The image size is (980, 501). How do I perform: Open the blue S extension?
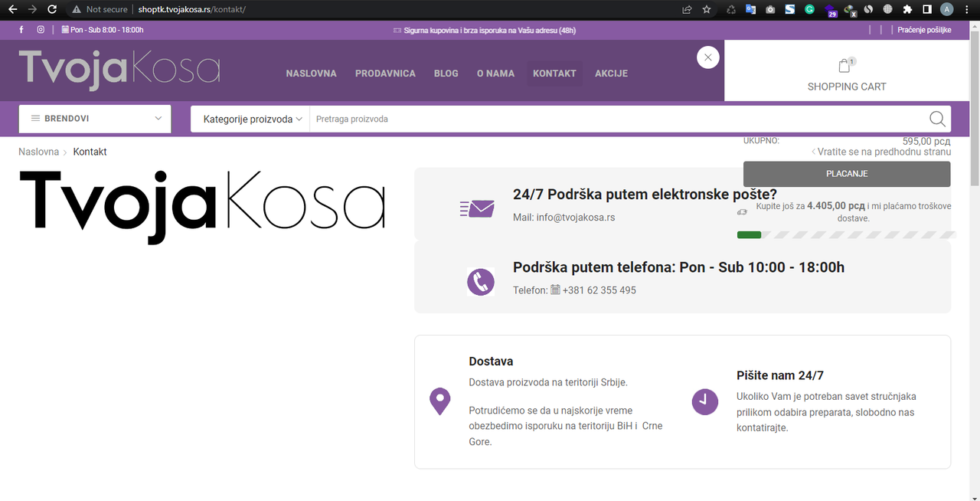click(x=789, y=9)
